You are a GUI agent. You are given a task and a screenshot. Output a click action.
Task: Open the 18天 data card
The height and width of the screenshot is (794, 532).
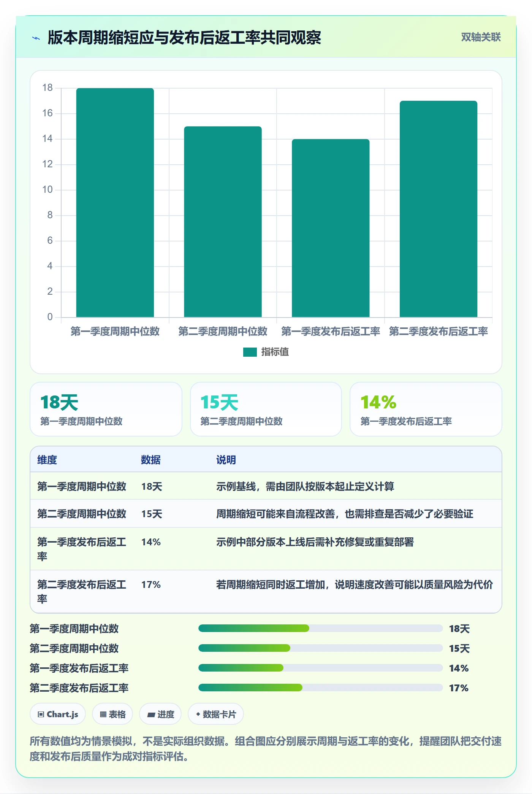point(106,409)
